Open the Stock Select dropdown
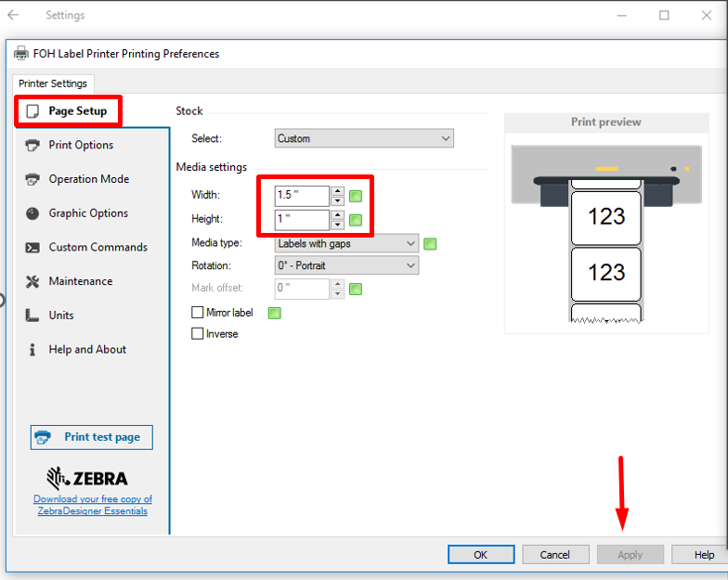 pyautogui.click(x=364, y=138)
